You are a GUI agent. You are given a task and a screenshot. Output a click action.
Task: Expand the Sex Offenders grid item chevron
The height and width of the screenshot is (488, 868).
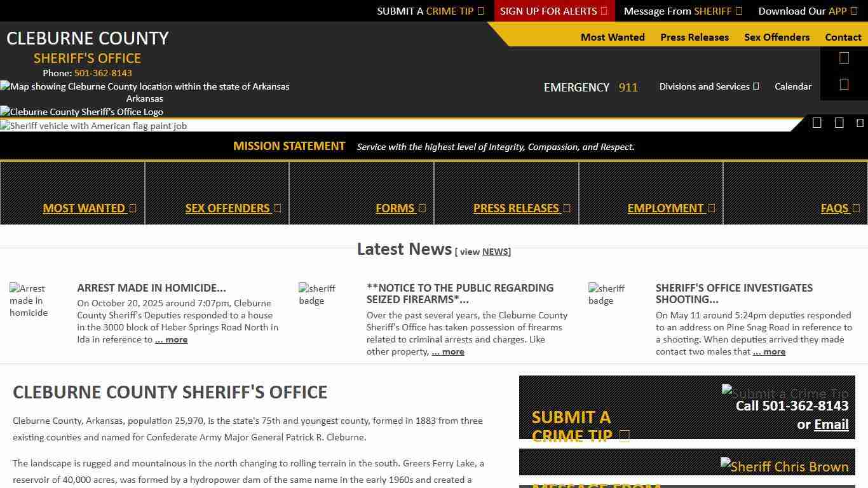click(x=277, y=208)
